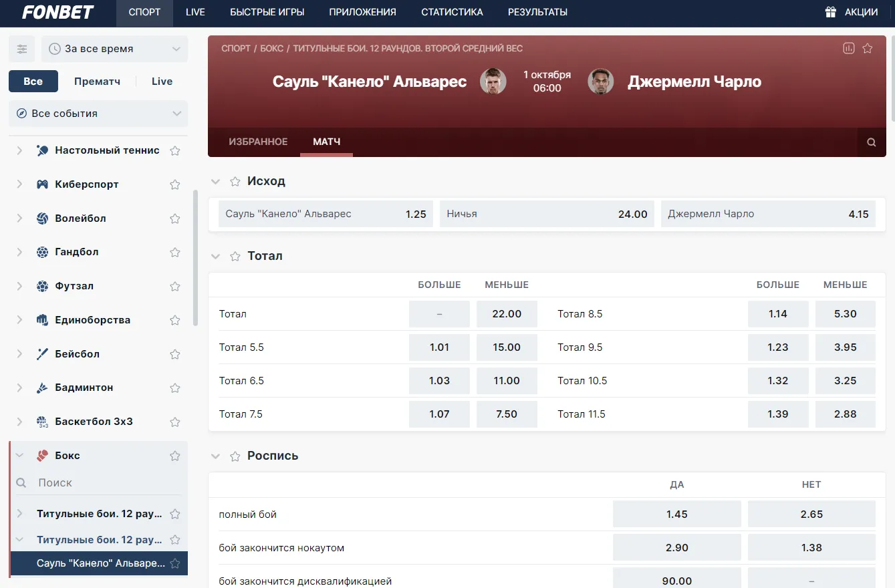Favorite Киберспорт with its star

coord(175,184)
